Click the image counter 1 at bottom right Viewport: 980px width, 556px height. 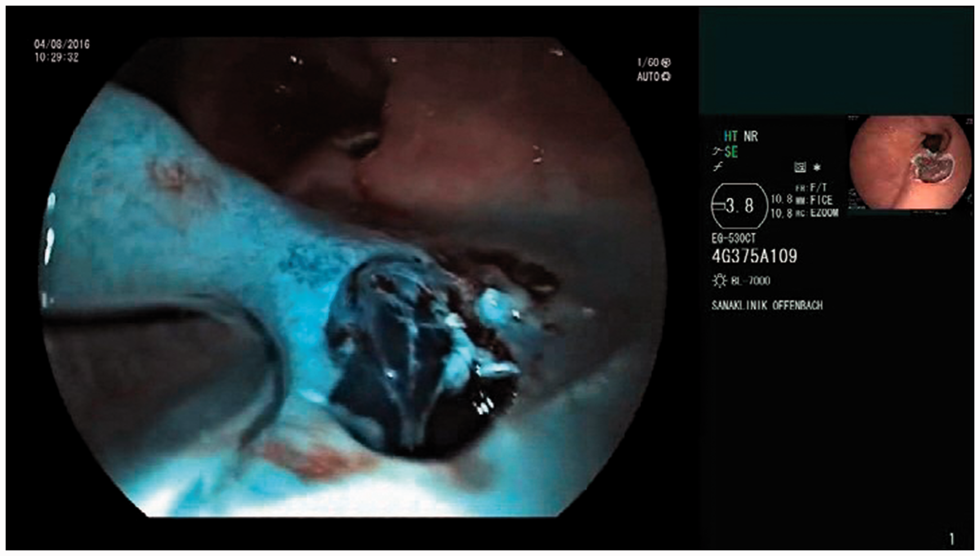952,539
